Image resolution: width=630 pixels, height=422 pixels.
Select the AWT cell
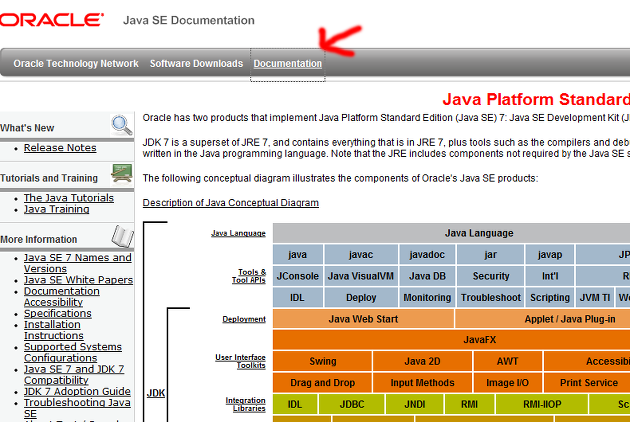pyautogui.click(x=508, y=361)
